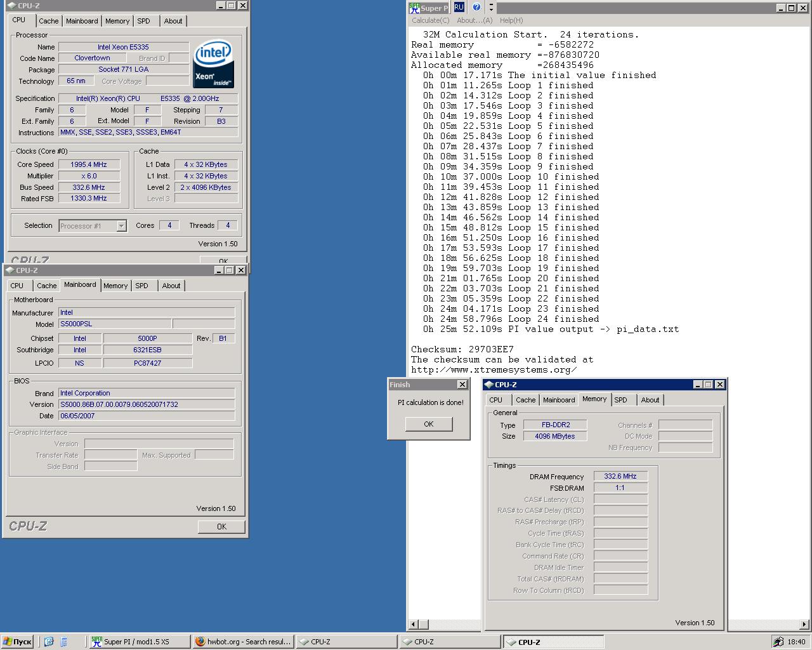812x650 pixels.
Task: Click OK in the Finish dialog
Action: [x=429, y=424]
